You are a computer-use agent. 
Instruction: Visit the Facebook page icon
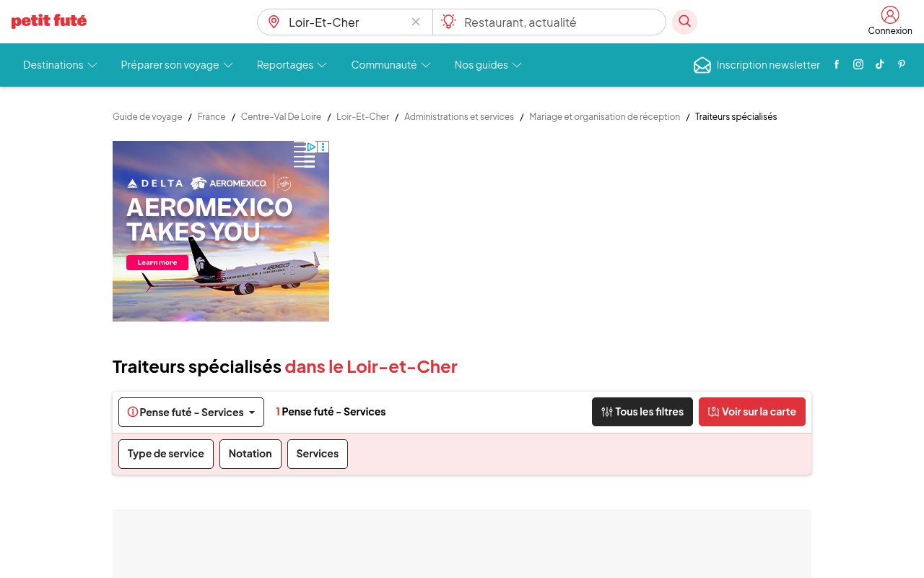837,64
